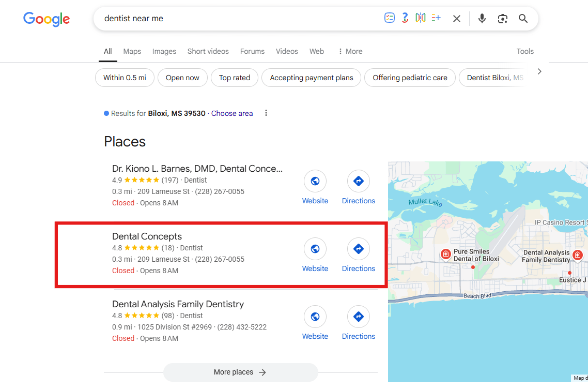Click Directions icon for Dental Analysis Family Dentistry
The width and height of the screenshot is (588, 389).
359,317
